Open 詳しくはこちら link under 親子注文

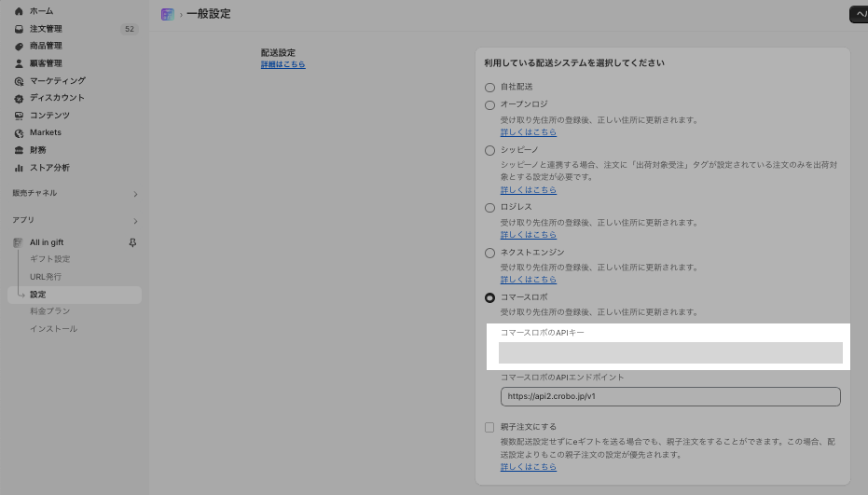pyautogui.click(x=529, y=467)
